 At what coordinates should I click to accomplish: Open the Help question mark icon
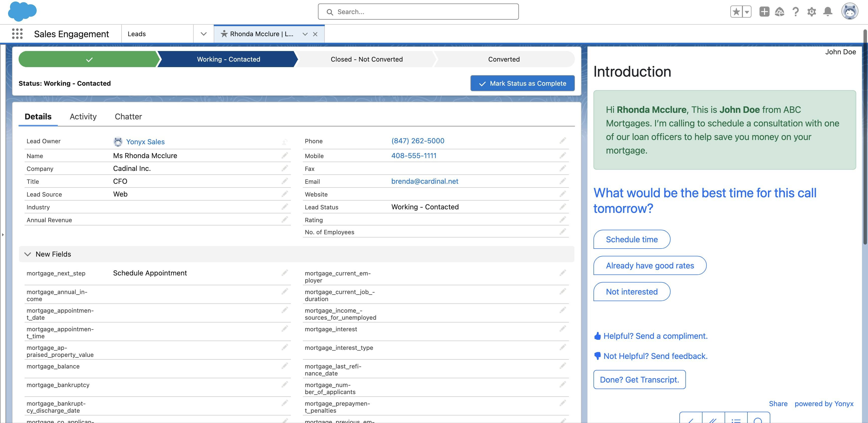pyautogui.click(x=795, y=12)
